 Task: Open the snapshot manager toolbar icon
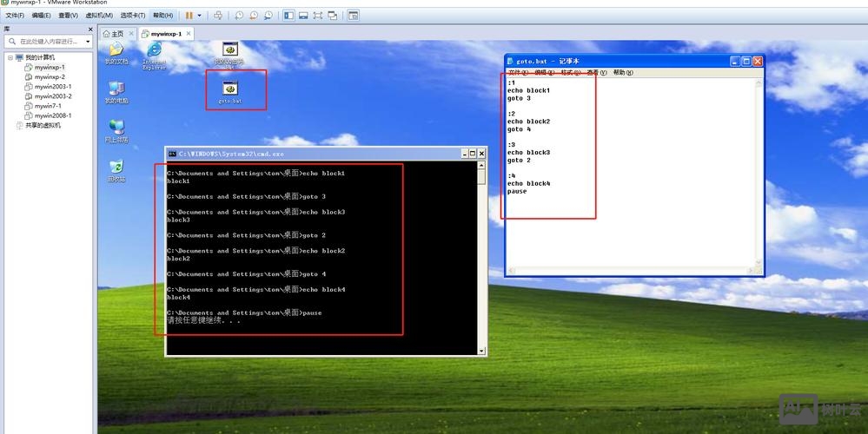268,16
